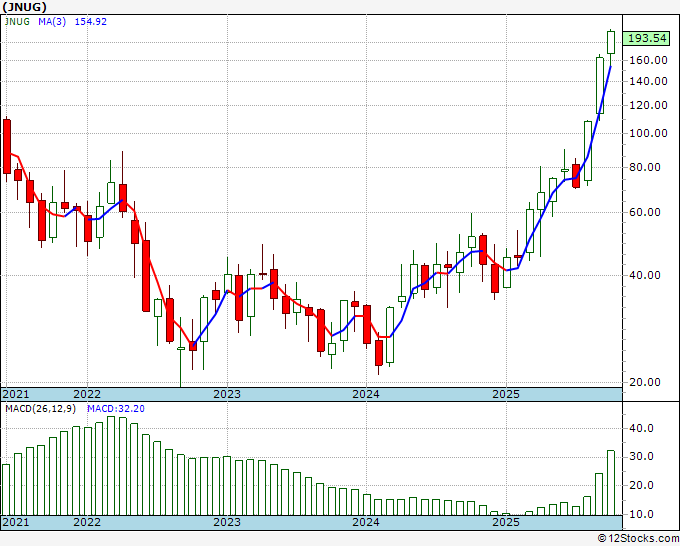Click the latest candlestick near 193.54
680x546 pixels.
(612, 42)
